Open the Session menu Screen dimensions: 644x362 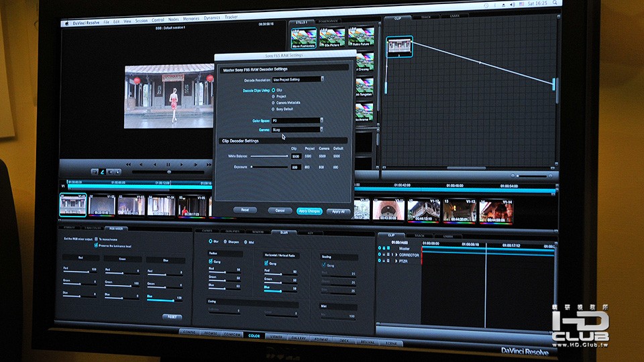(142, 21)
